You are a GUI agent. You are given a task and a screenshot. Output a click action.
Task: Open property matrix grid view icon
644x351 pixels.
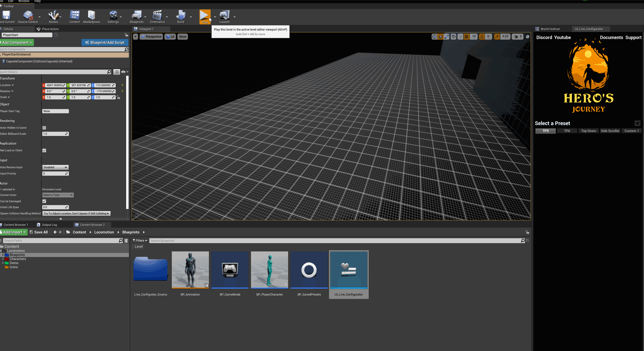[x=117, y=72]
